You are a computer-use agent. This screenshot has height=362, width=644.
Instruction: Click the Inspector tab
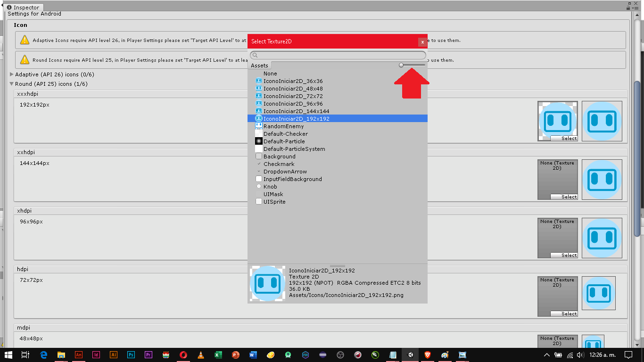pyautogui.click(x=23, y=7)
